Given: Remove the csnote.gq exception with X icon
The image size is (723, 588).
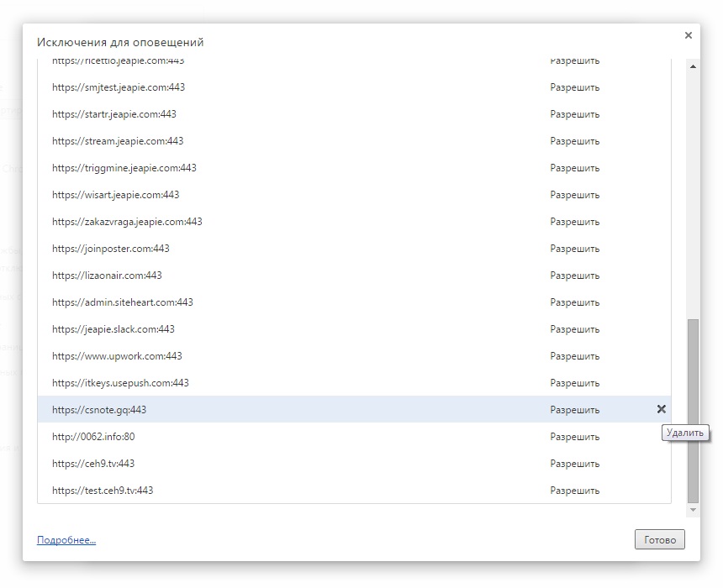Looking at the screenshot, I should coord(661,409).
